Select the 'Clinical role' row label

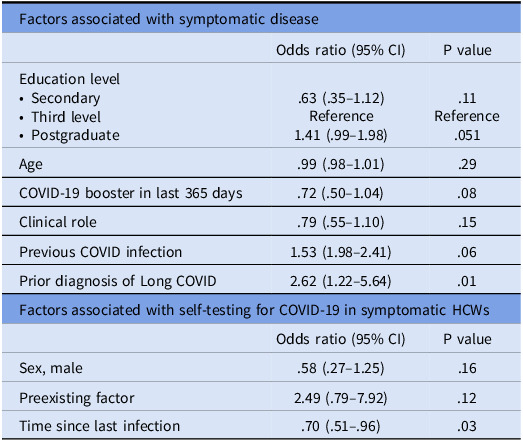58,222
